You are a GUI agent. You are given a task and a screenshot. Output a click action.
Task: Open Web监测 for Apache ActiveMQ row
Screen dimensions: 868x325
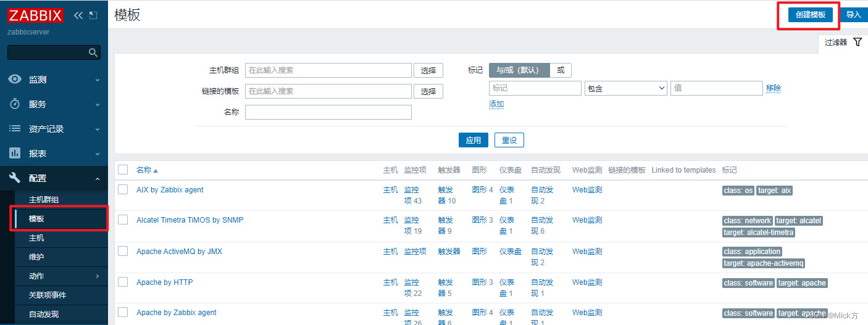pyautogui.click(x=587, y=252)
